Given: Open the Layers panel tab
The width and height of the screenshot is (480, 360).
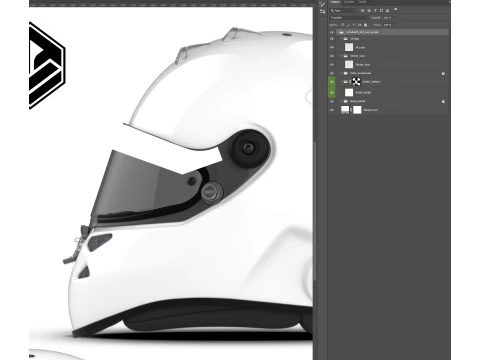Looking at the screenshot, I should pos(335,2).
